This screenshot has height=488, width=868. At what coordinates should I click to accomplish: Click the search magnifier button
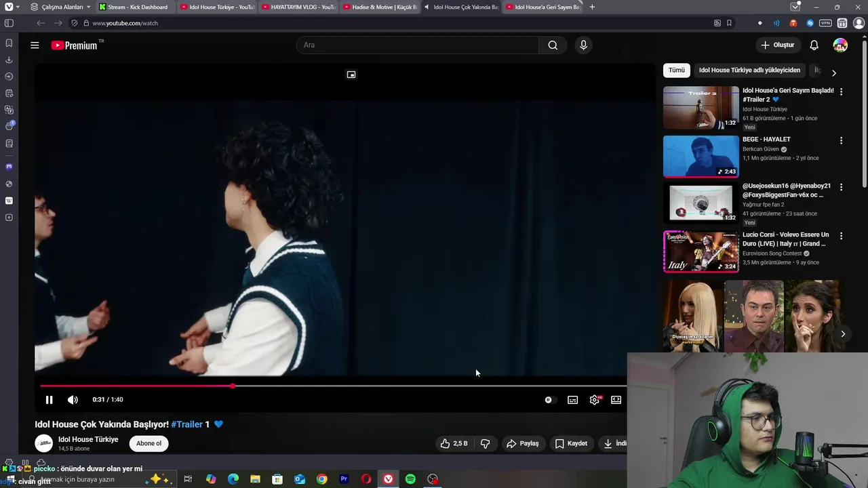pyautogui.click(x=553, y=45)
